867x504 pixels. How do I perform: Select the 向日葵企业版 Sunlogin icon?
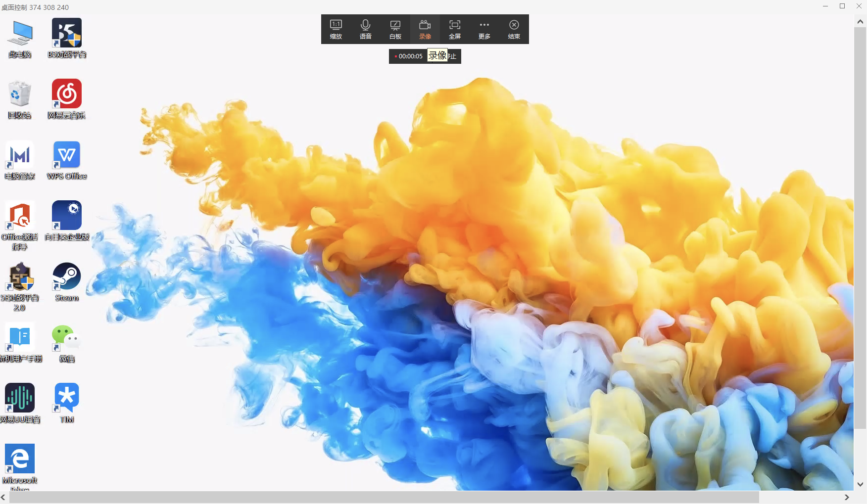pos(67,221)
